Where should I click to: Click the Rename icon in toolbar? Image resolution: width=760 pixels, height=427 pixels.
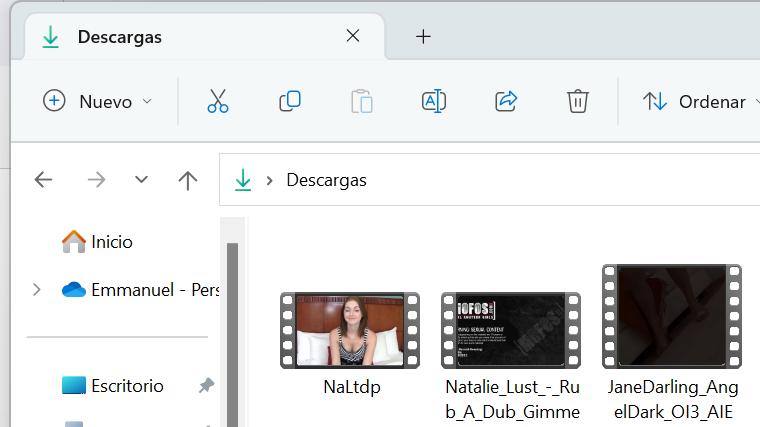click(434, 101)
